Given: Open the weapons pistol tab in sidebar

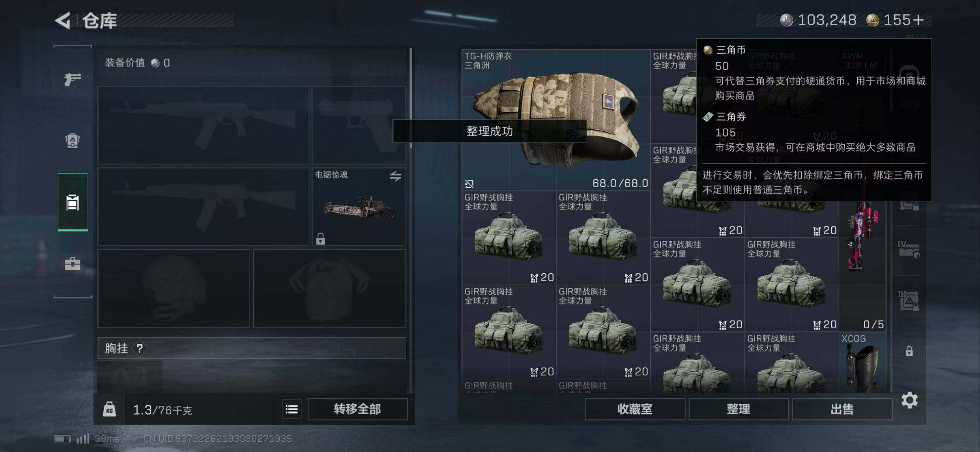Looking at the screenshot, I should (x=72, y=79).
